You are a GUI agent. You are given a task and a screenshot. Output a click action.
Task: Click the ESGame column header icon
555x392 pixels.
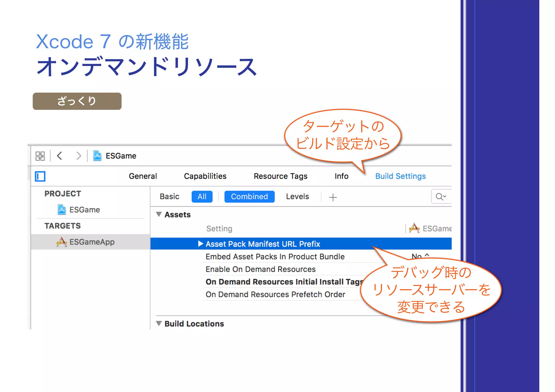tap(414, 228)
